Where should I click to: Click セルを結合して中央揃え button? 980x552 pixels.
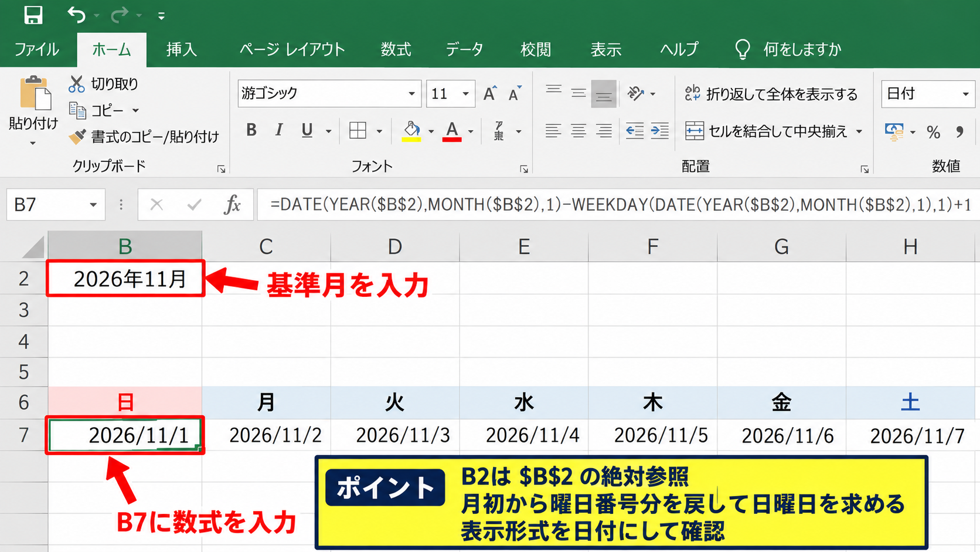click(x=767, y=131)
